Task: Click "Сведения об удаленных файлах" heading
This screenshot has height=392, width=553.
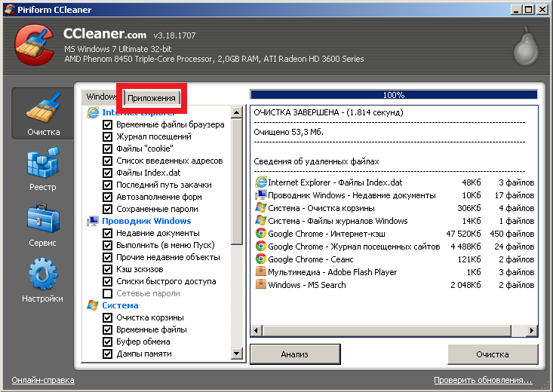Action: pos(316,161)
